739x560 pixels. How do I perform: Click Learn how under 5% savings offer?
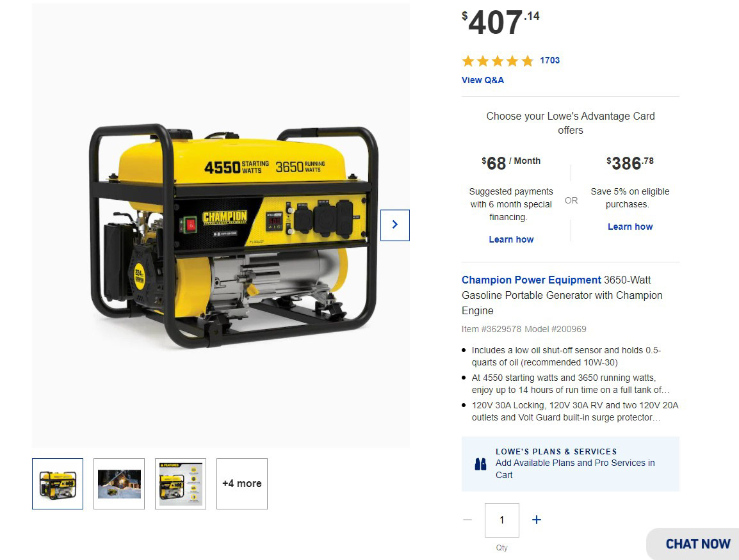[x=630, y=227]
